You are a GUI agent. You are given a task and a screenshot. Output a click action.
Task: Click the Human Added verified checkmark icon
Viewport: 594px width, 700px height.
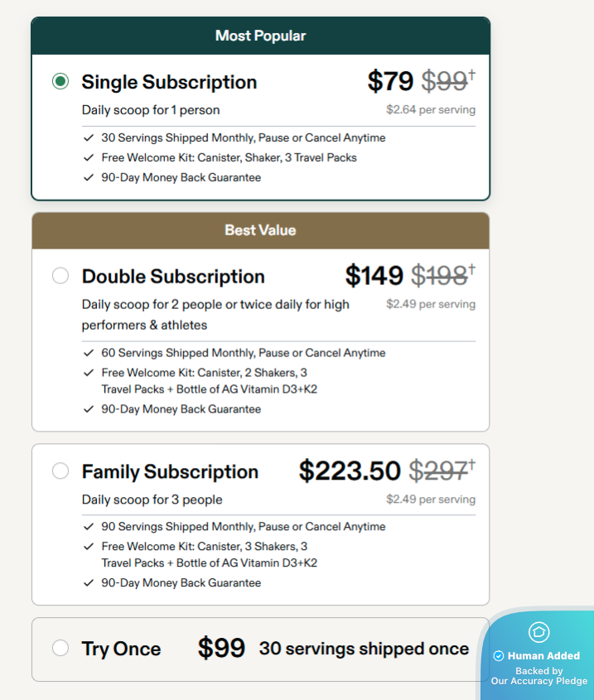[x=499, y=656]
